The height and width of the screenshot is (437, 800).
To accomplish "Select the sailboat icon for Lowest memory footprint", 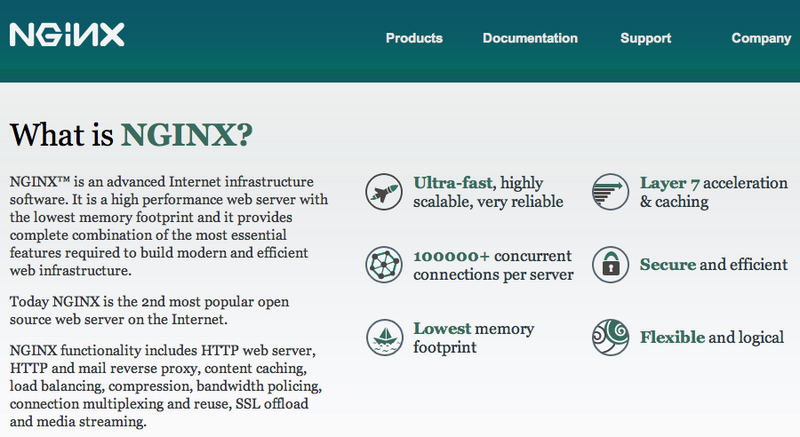I will tap(384, 337).
